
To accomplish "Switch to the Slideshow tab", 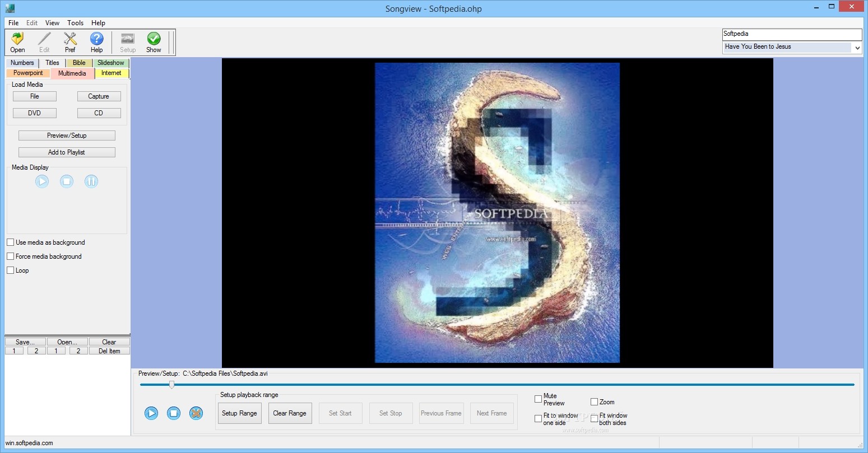I will pos(111,63).
